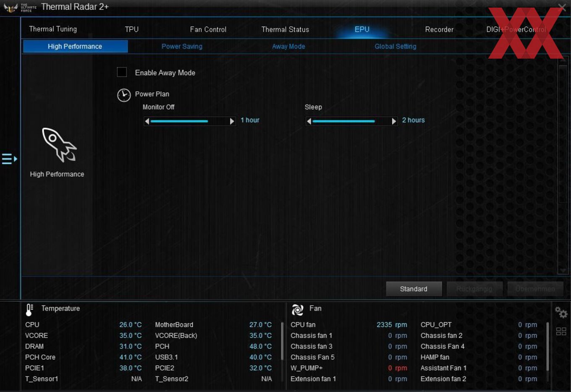This screenshot has width=571, height=392.
Task: Switch status panel grid layout icon
Action: 561,332
